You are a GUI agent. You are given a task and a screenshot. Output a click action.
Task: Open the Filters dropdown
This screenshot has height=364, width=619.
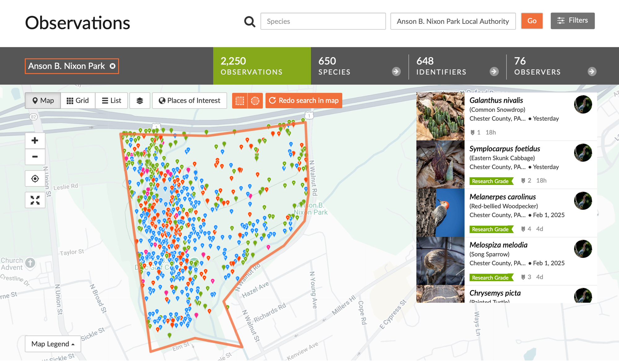pos(573,21)
